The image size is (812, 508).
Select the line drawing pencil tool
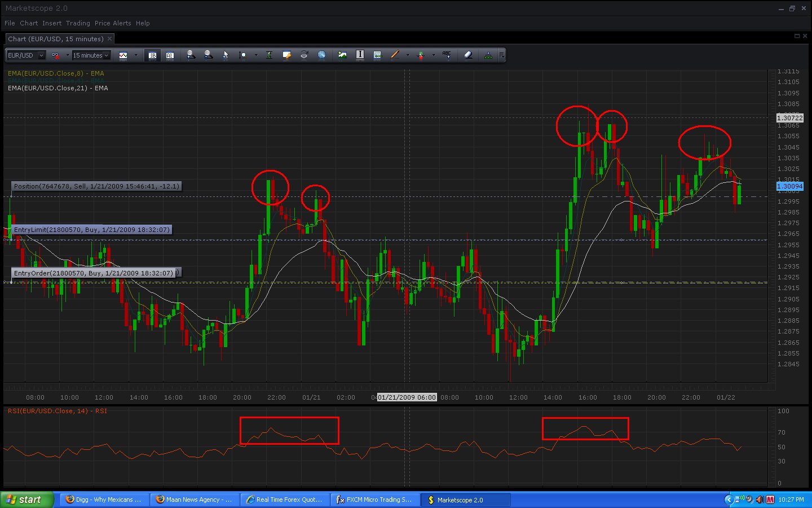coord(395,55)
